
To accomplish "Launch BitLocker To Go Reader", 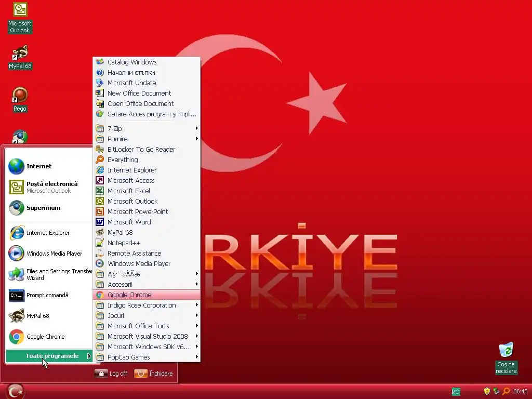I will coord(147,149).
